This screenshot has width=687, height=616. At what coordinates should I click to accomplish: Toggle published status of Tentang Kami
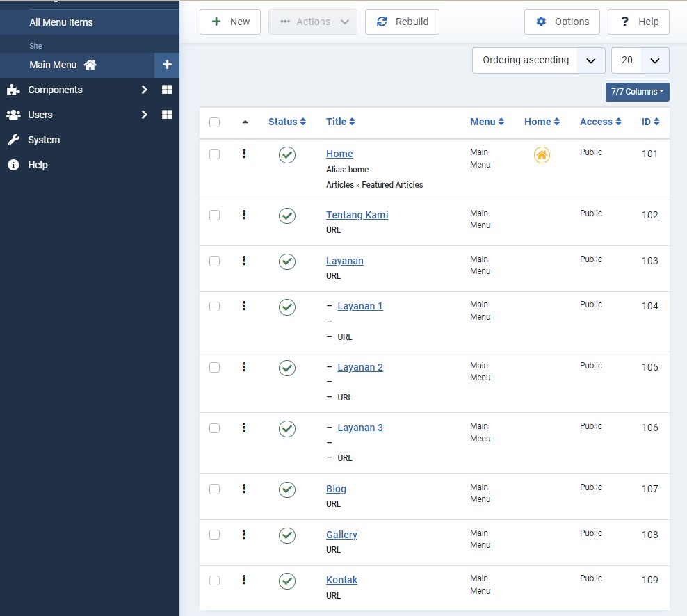click(287, 216)
